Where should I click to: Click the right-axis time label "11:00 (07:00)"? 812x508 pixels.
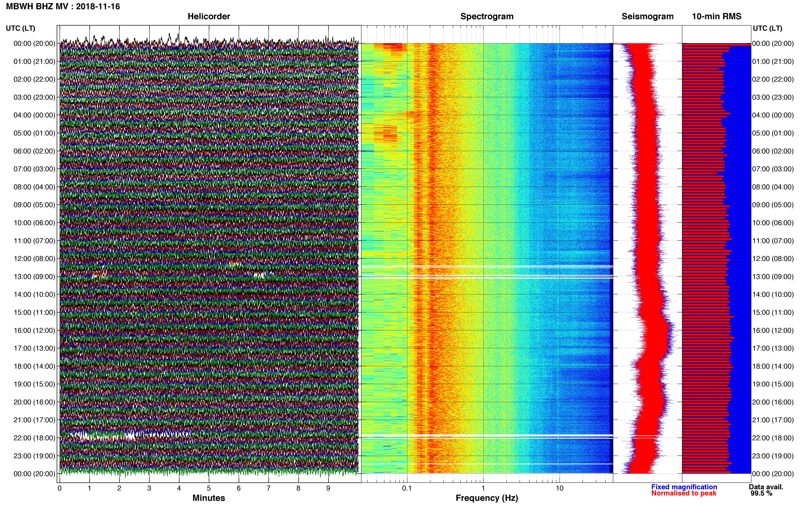click(773, 241)
